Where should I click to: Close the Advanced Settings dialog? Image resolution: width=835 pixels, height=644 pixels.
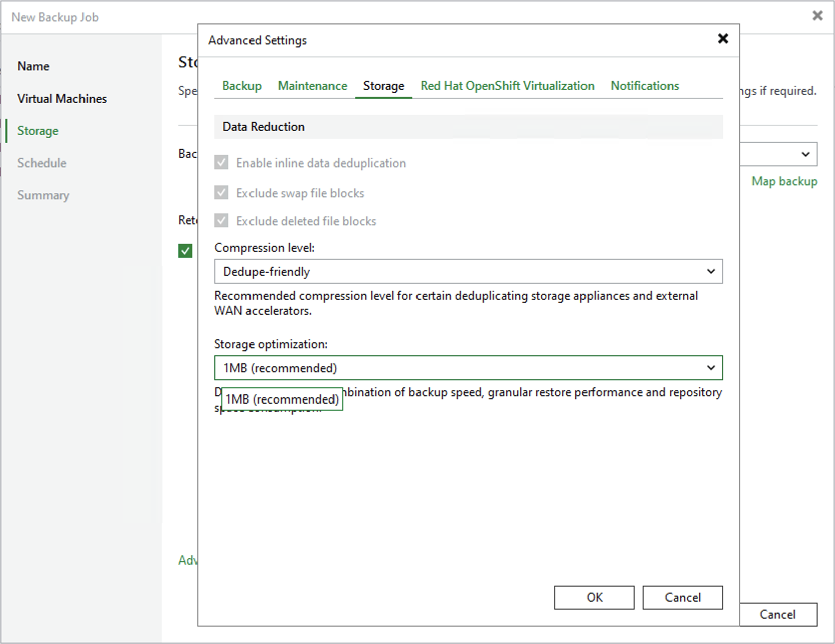point(723,39)
